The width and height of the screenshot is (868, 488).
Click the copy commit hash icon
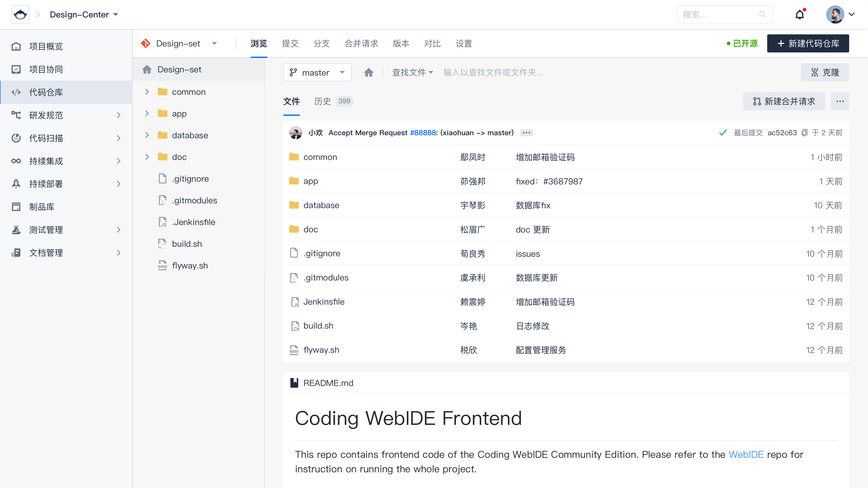coord(804,133)
